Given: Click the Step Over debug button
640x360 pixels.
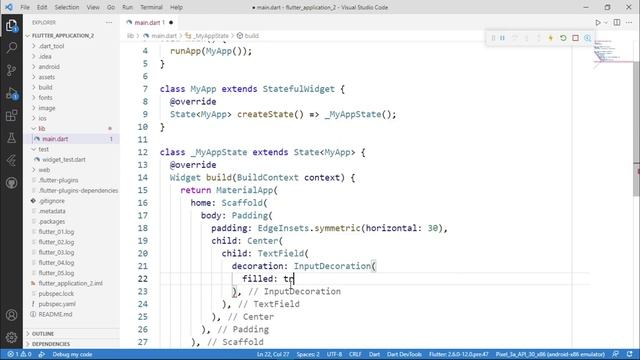Looking at the screenshot, I should coord(515,38).
